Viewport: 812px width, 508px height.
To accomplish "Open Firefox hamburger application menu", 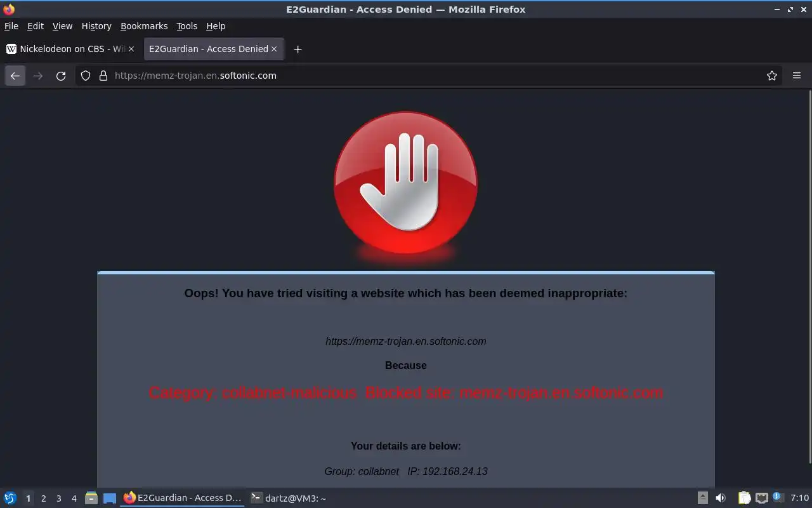I will pyautogui.click(x=797, y=76).
